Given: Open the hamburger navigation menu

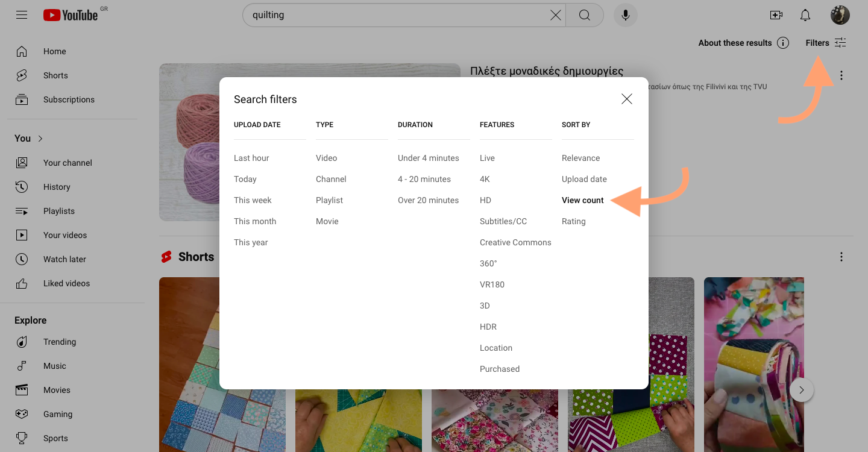Looking at the screenshot, I should click(x=22, y=14).
